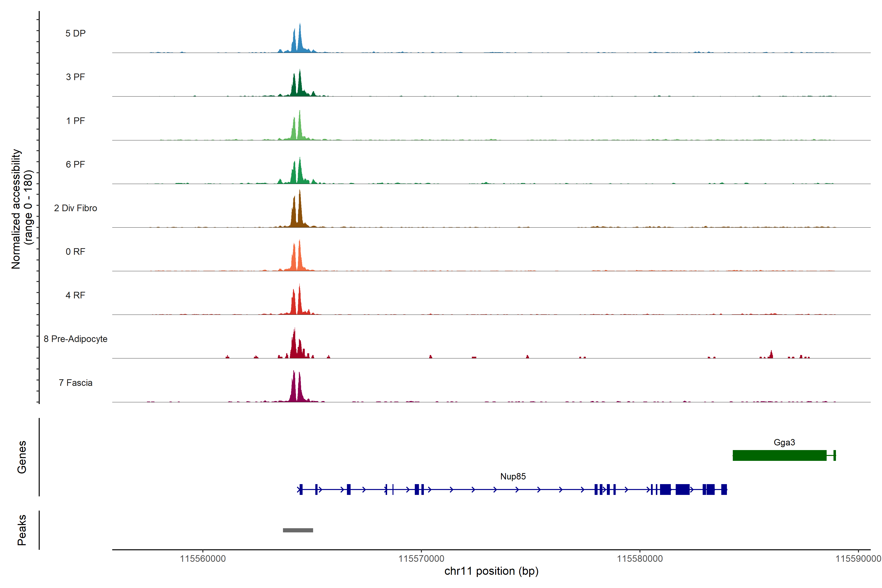
Task: Click the 0 RF track label
Action: click(x=75, y=252)
